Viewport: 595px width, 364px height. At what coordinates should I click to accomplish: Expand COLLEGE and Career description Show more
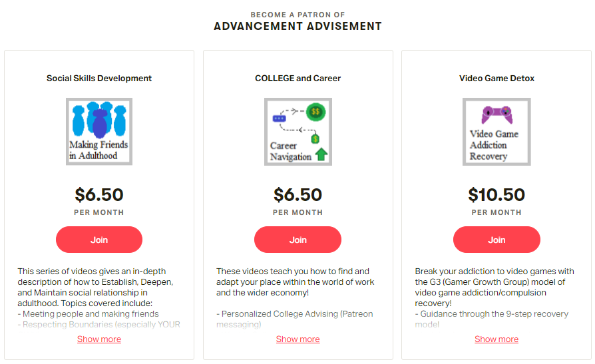pos(298,339)
